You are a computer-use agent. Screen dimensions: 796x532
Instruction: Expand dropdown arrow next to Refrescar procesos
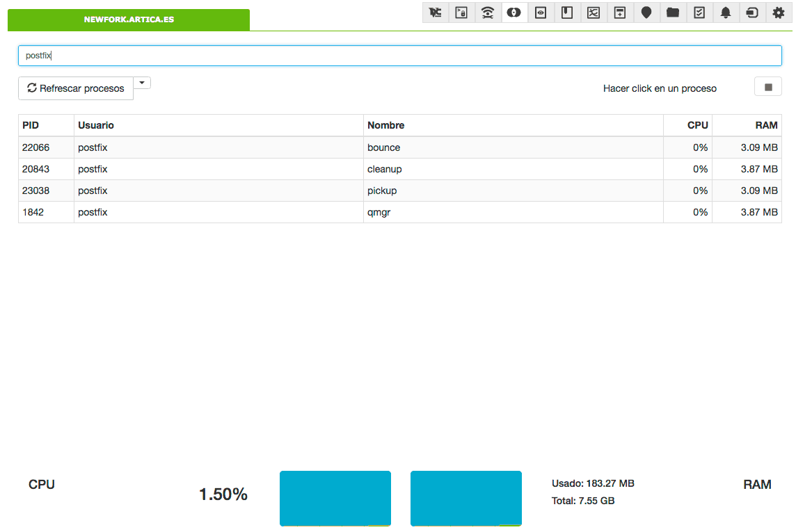click(142, 83)
